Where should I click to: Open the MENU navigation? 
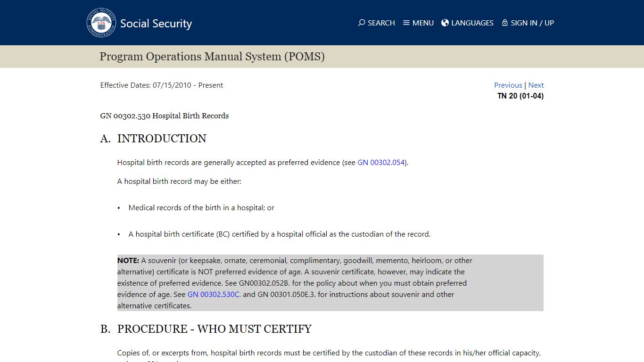(418, 23)
